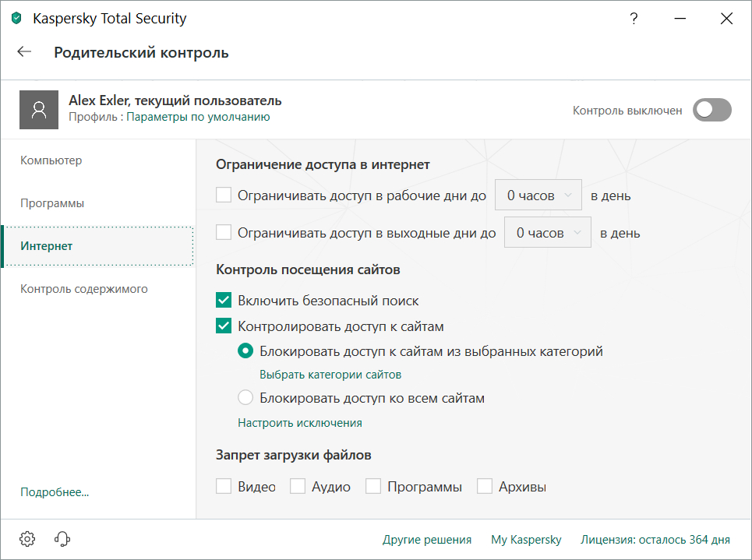The height and width of the screenshot is (560, 752).
Task: Click the Настроить исключения link
Action: tap(300, 423)
